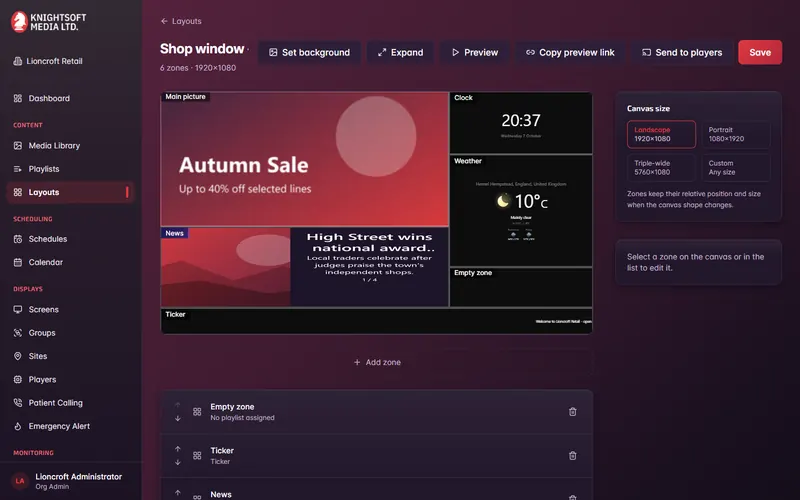Screen dimensions: 800x500
Task: Move Ticker zone up in list
Action: 178,449
